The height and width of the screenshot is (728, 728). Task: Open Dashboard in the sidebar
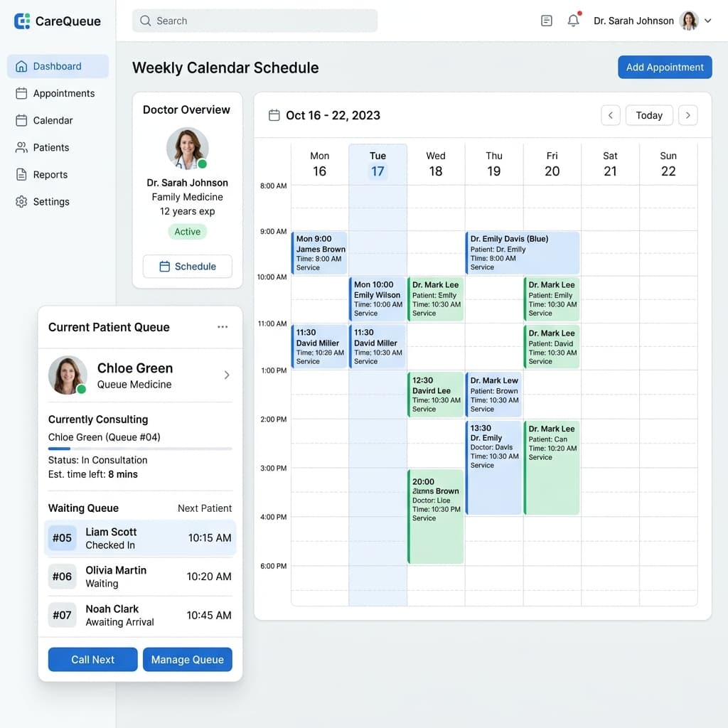pos(58,66)
